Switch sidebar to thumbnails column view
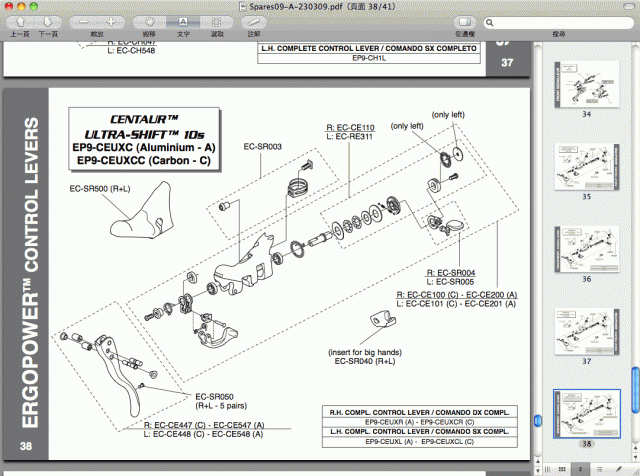 click(580, 469)
